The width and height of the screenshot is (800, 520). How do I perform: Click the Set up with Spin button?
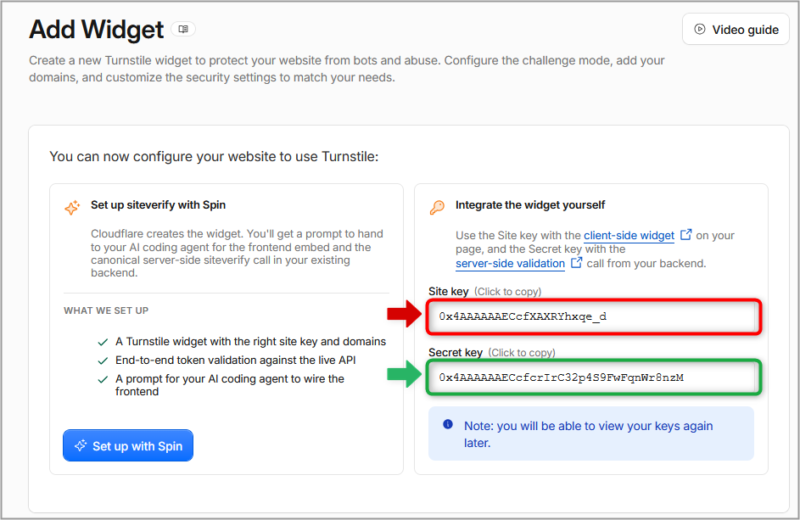click(x=128, y=445)
